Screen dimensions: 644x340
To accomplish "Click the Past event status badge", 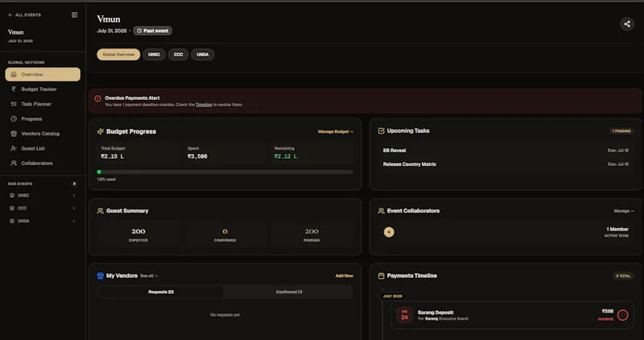I will pyautogui.click(x=153, y=31).
